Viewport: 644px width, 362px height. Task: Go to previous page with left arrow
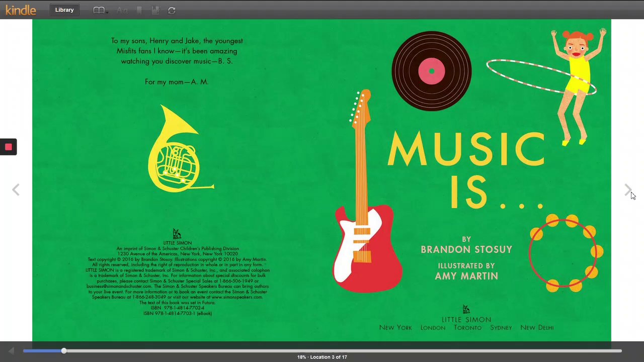pyautogui.click(x=16, y=190)
